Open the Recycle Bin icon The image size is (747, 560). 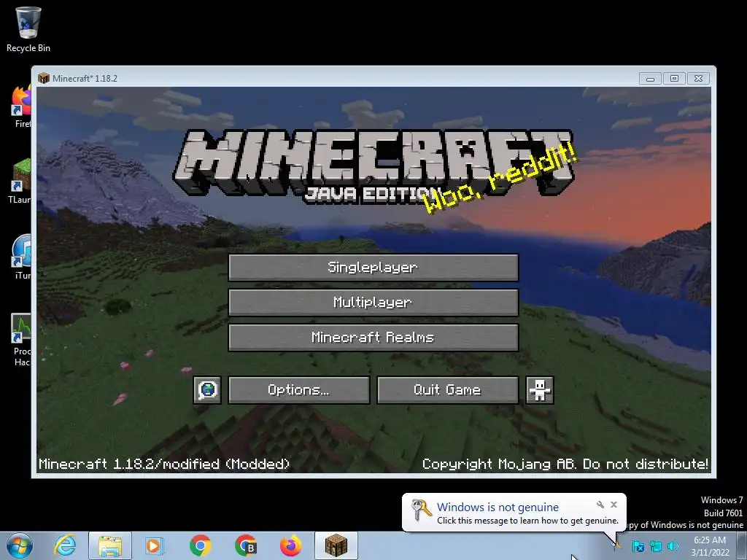28,29
